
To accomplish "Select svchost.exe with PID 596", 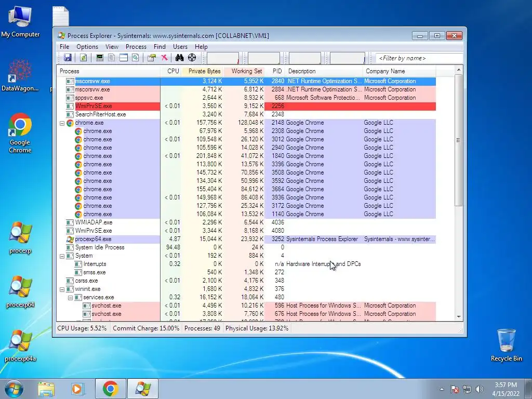I will [x=247, y=305].
